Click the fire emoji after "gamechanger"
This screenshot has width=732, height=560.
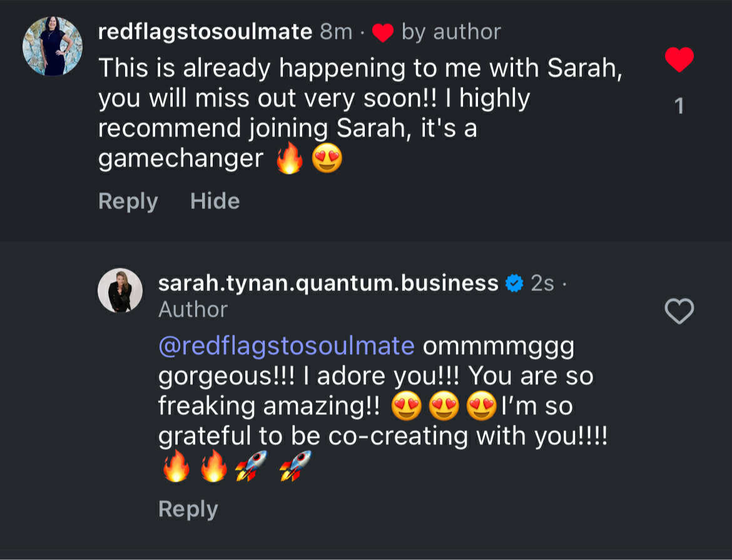(289, 159)
